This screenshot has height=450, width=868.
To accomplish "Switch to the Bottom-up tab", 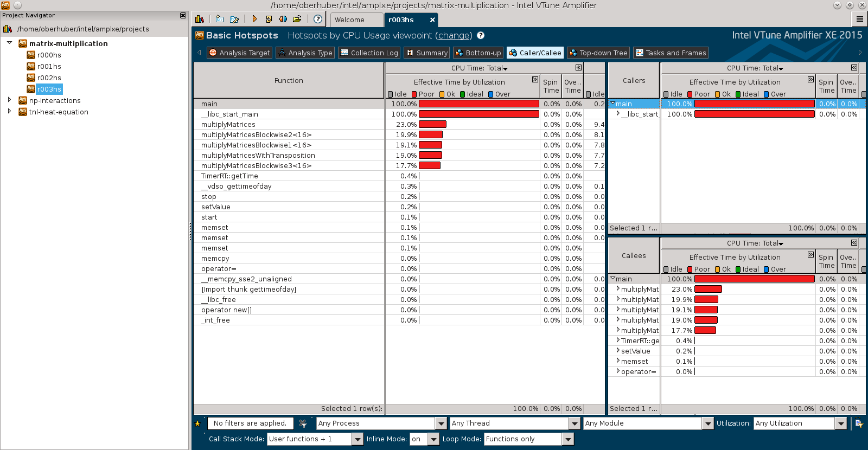I will click(477, 53).
